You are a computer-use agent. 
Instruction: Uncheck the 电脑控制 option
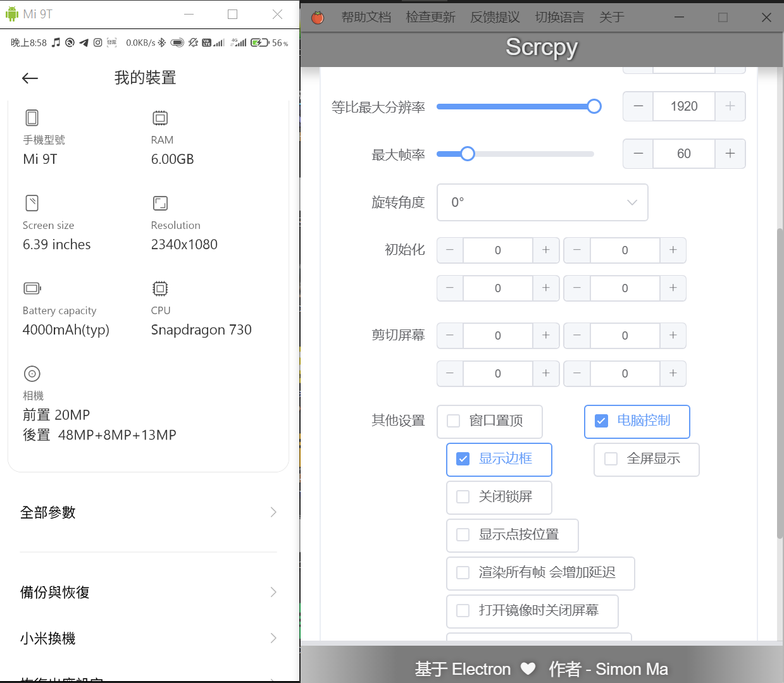click(x=601, y=421)
